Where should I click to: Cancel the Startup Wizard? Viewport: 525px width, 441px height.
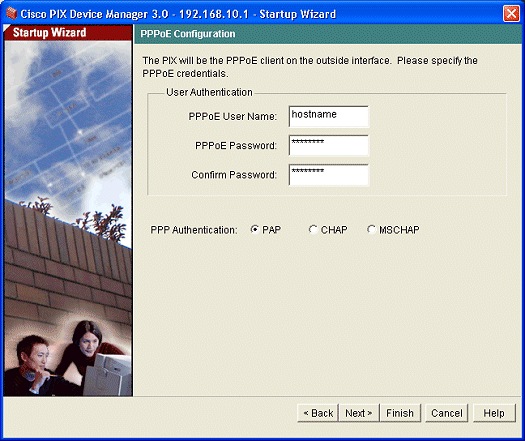pyautogui.click(x=446, y=413)
